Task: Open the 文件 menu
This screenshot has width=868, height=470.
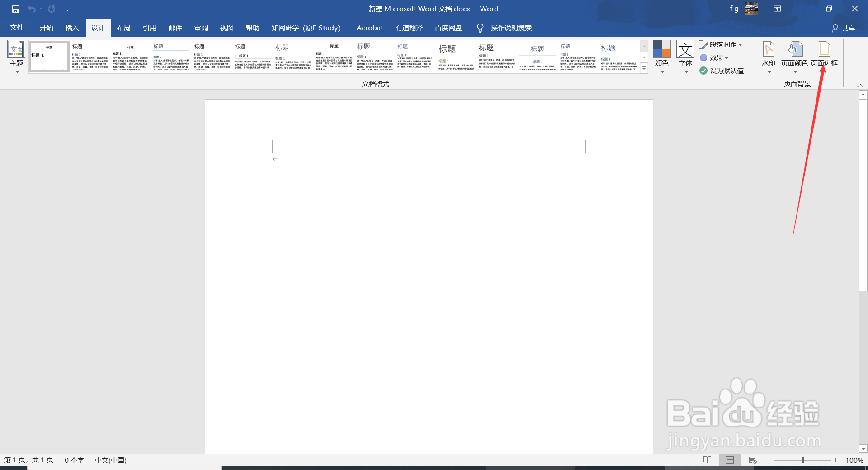Action: [17, 28]
